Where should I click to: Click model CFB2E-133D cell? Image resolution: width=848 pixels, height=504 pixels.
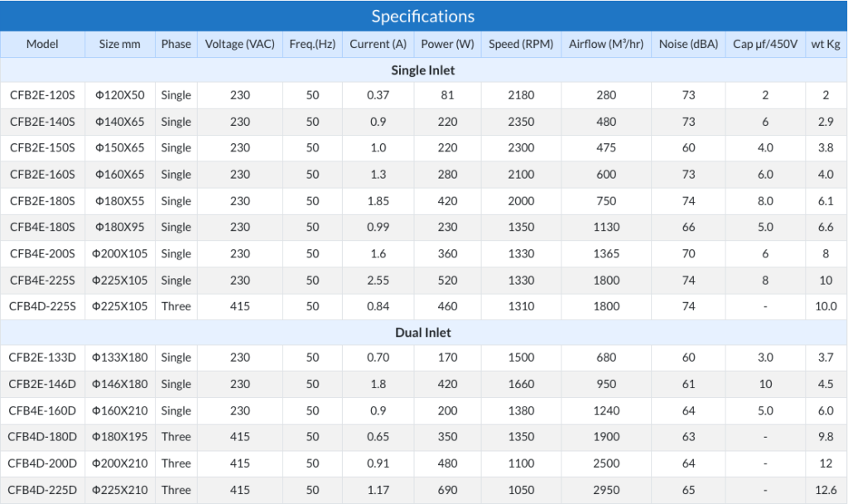point(42,357)
